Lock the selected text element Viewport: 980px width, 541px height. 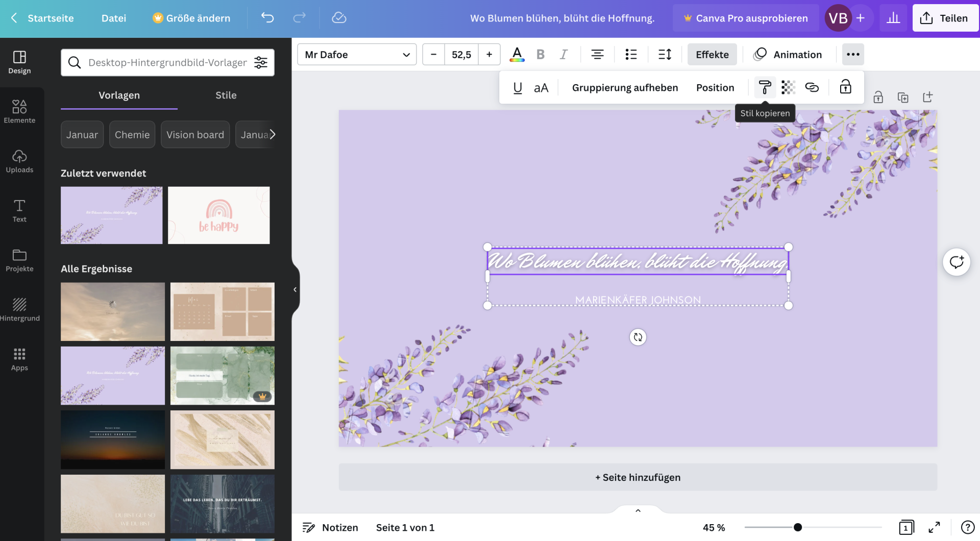pyautogui.click(x=845, y=87)
